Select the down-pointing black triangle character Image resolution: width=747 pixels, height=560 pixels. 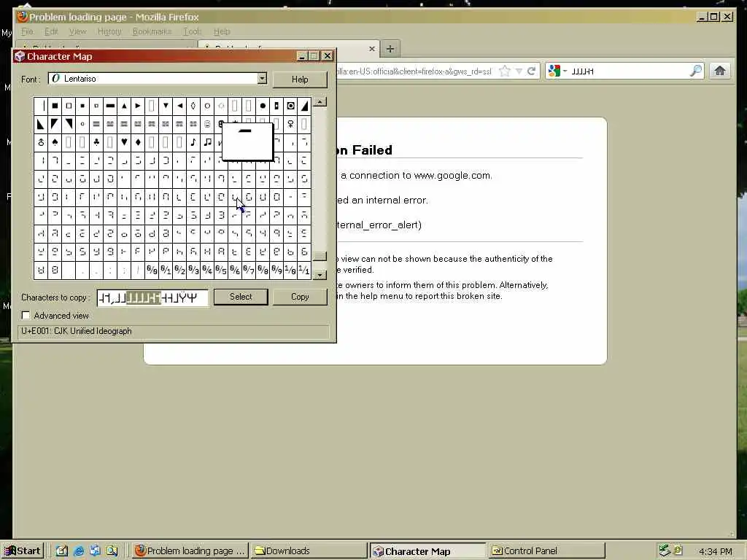pos(166,106)
